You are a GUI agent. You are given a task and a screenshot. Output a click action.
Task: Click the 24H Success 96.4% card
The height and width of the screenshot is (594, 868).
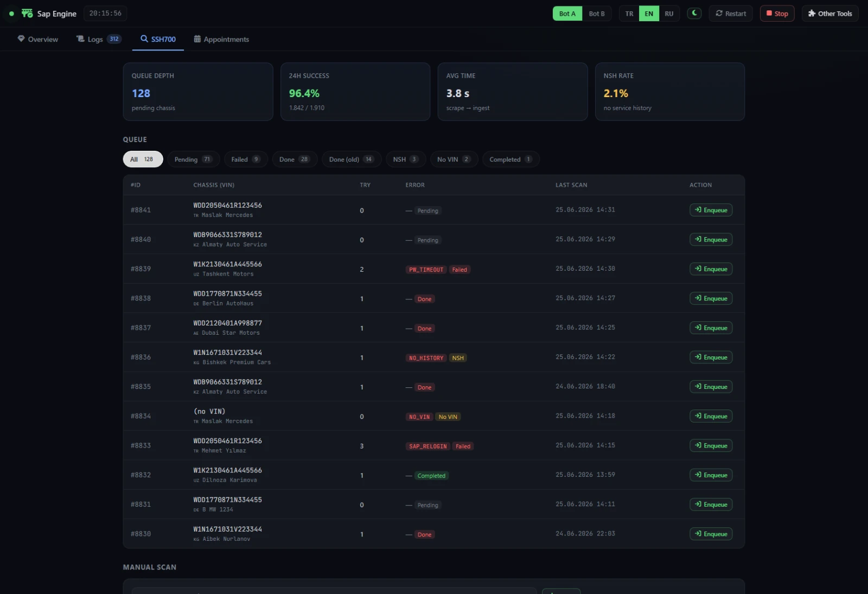[x=355, y=92]
